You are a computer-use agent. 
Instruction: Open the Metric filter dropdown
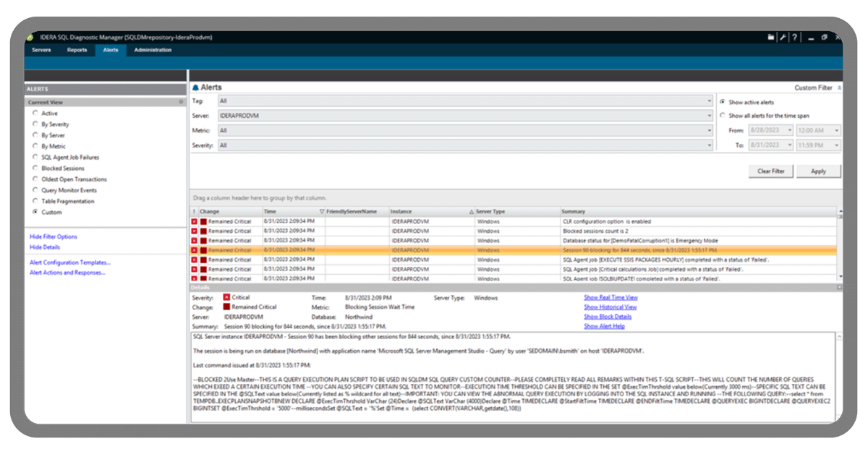(708, 129)
